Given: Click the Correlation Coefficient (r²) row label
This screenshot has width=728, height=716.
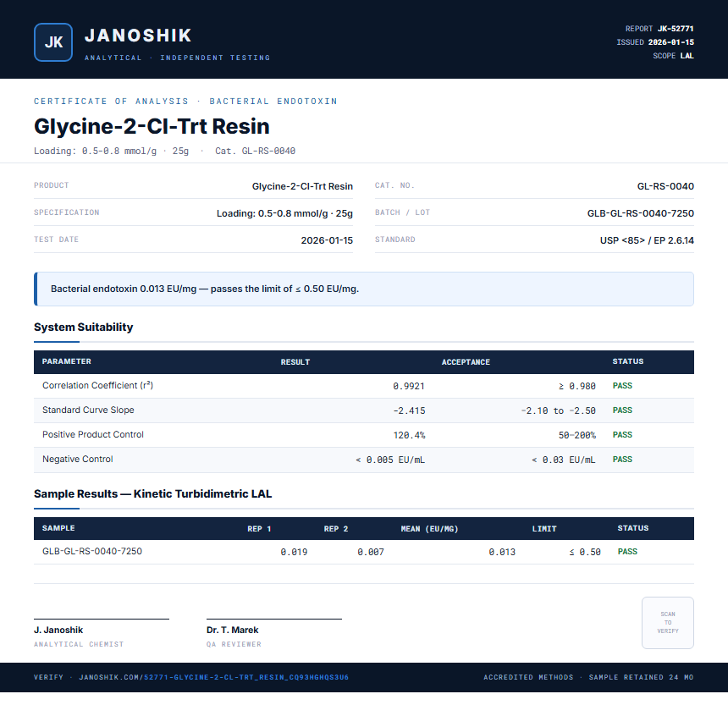Looking at the screenshot, I should (x=97, y=385).
